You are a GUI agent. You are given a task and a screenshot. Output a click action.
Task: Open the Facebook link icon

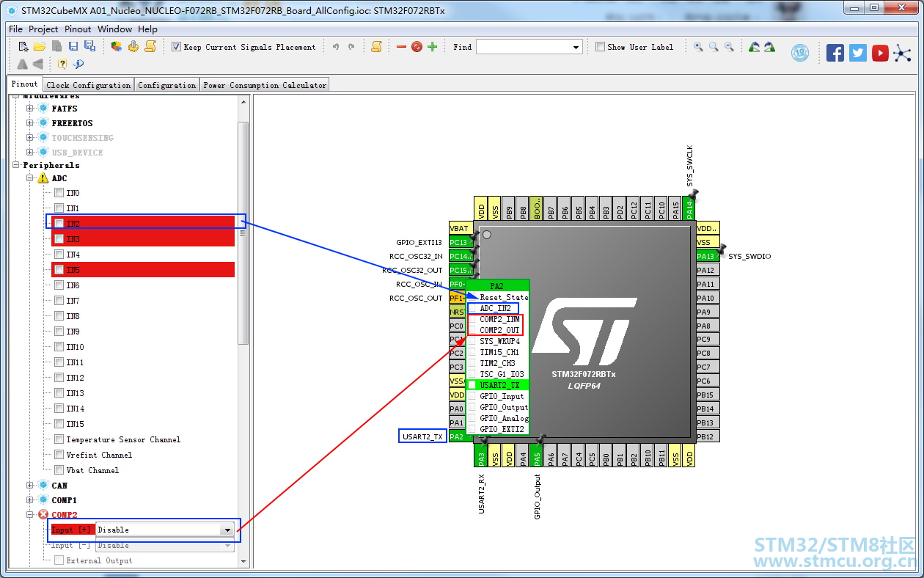point(835,53)
